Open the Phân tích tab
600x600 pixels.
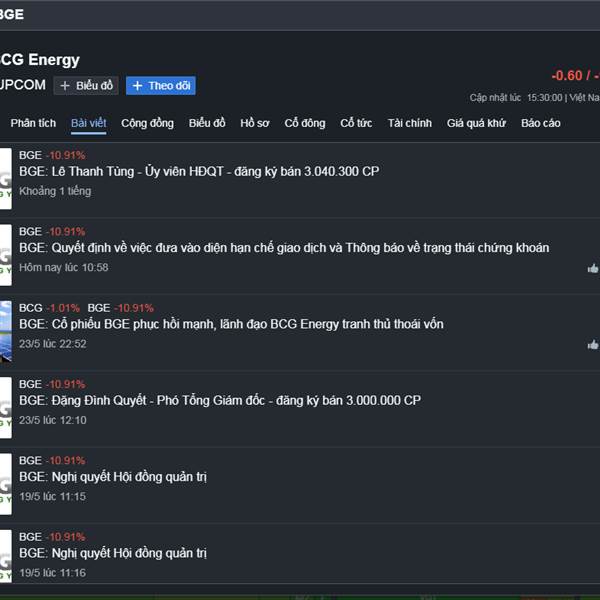33,123
